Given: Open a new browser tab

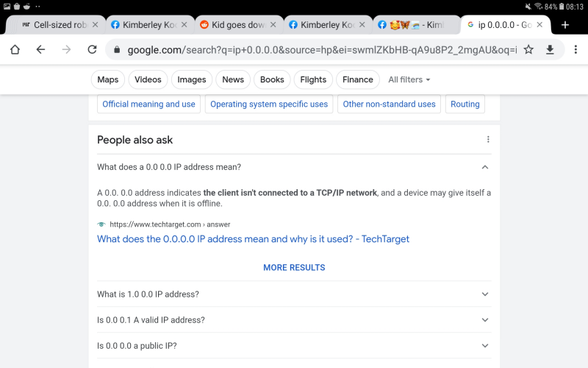Looking at the screenshot, I should point(564,25).
